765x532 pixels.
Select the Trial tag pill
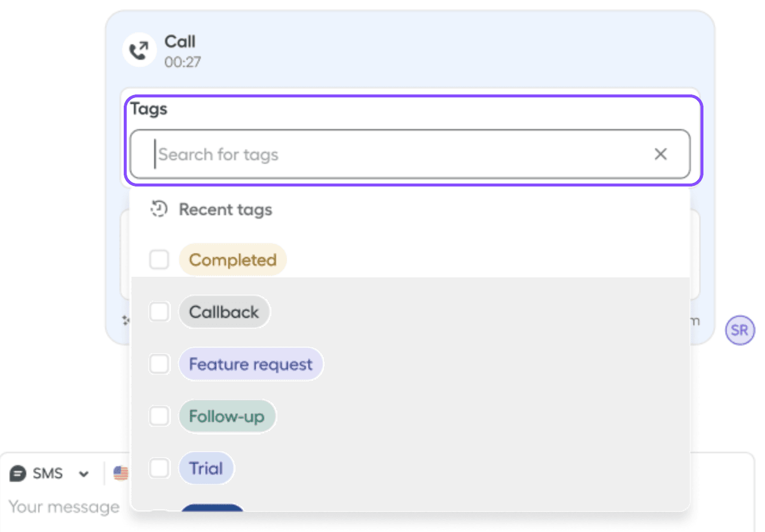click(x=206, y=468)
